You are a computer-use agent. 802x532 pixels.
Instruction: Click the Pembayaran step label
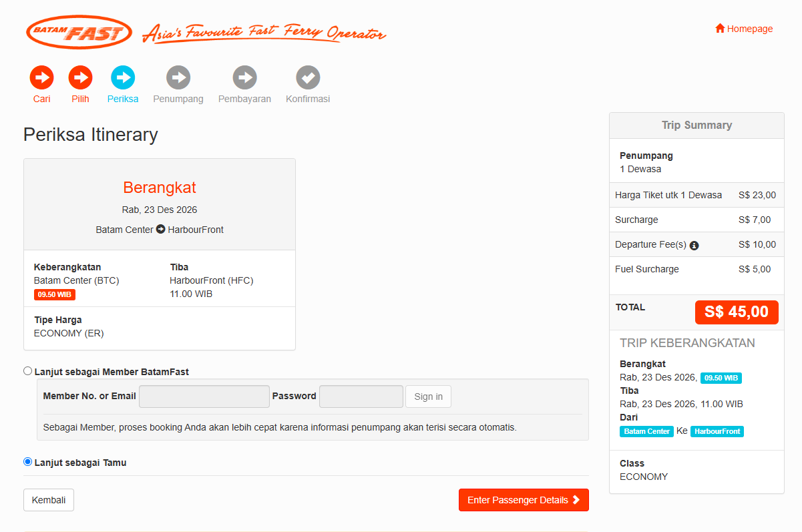(245, 99)
